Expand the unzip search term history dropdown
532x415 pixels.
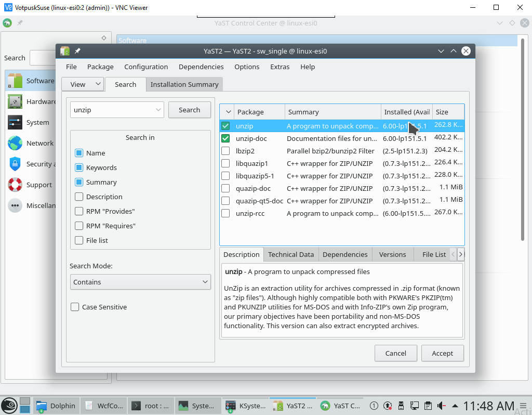tap(158, 110)
